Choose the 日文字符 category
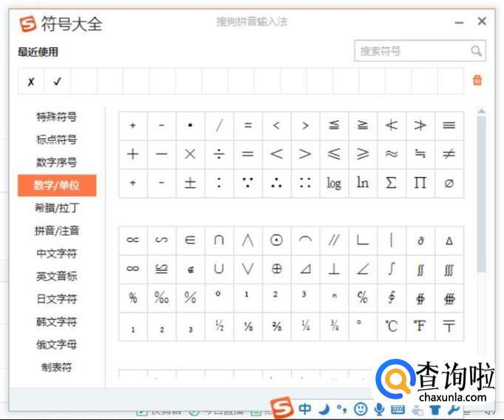This screenshot has height=420, width=504. pyautogui.click(x=57, y=299)
